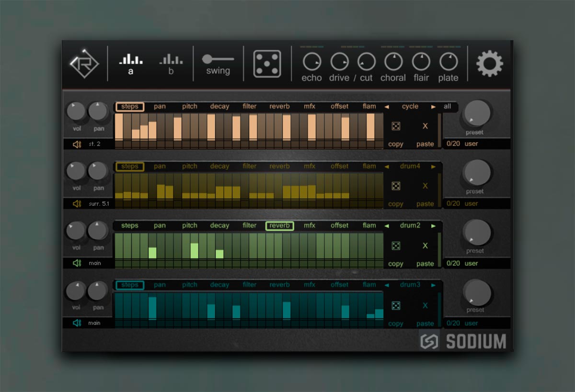Click the cut knob
The width and height of the screenshot is (575, 392).
(x=367, y=62)
